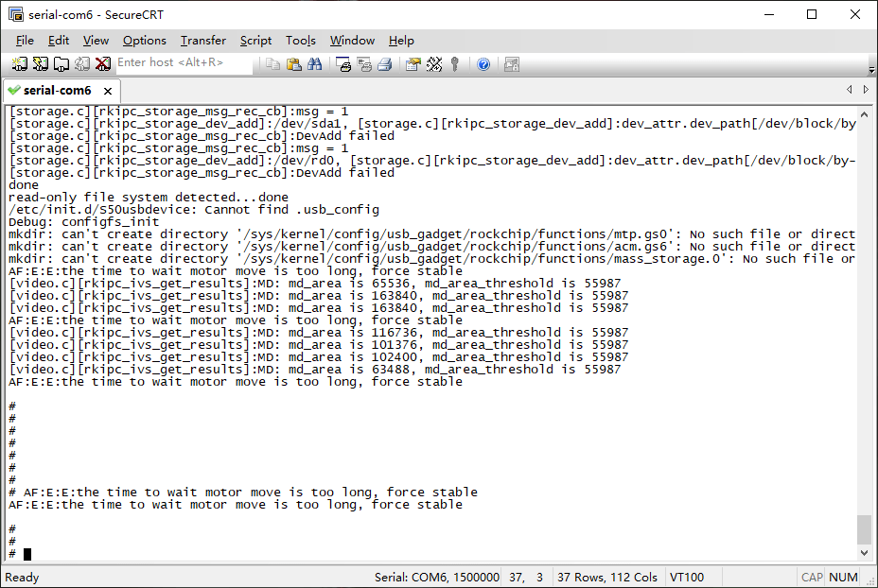Expand the toolbar overflow arrow

click(x=871, y=71)
